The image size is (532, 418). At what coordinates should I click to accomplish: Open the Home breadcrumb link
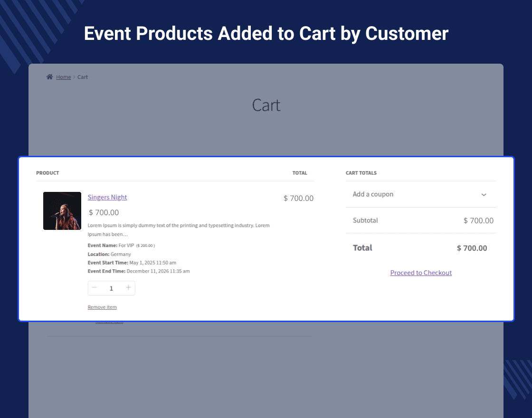coord(63,76)
